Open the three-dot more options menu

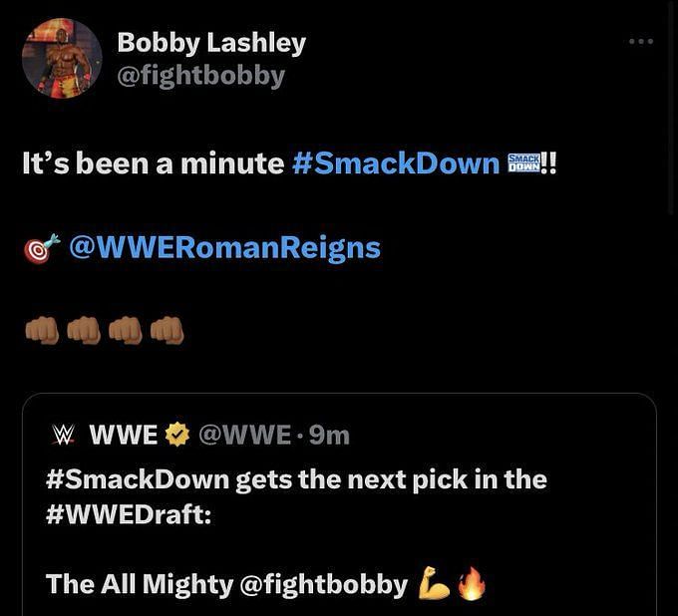641,42
